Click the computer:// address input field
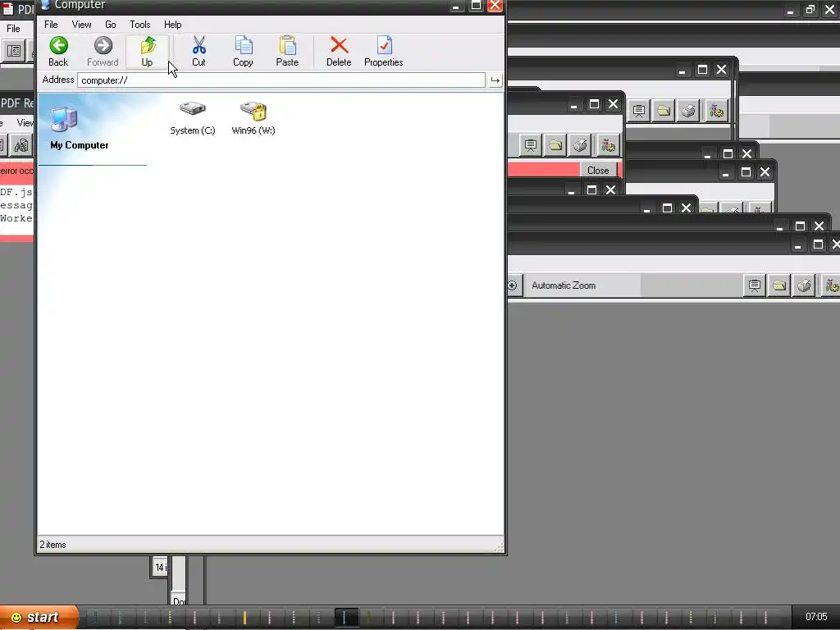840x630 pixels. point(281,80)
